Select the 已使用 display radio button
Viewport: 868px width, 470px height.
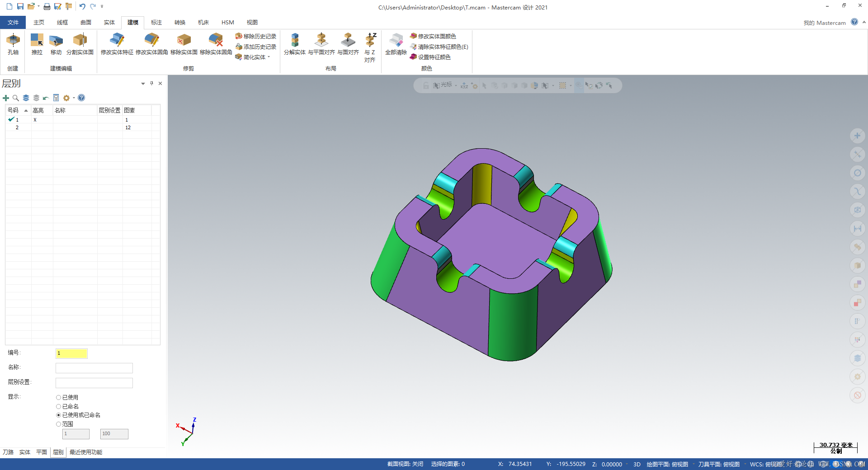[58, 398]
